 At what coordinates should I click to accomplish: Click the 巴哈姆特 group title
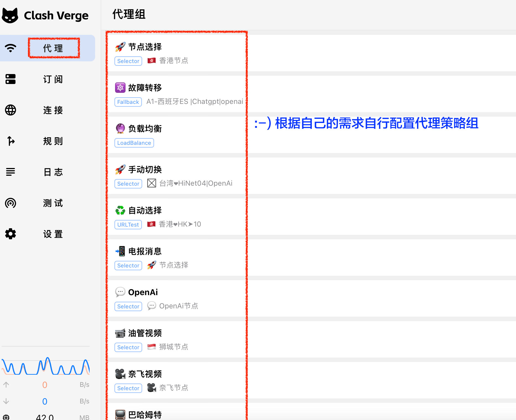[x=145, y=415]
